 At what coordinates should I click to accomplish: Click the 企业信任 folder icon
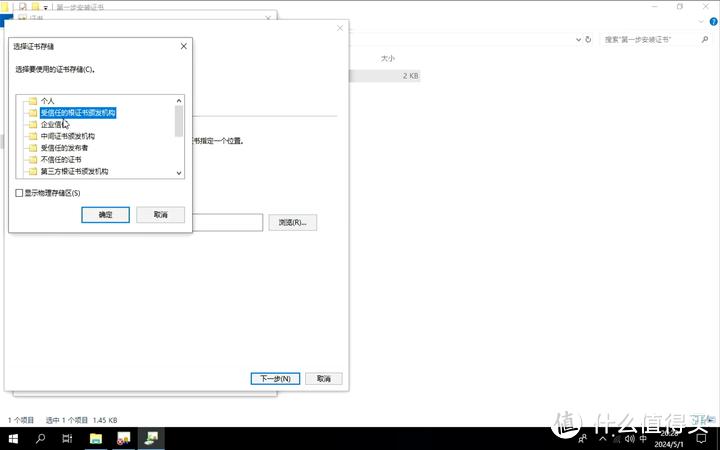coord(33,124)
